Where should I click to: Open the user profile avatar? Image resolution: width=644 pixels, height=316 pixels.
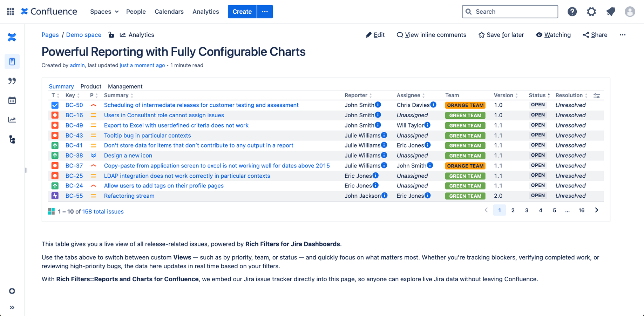[630, 12]
